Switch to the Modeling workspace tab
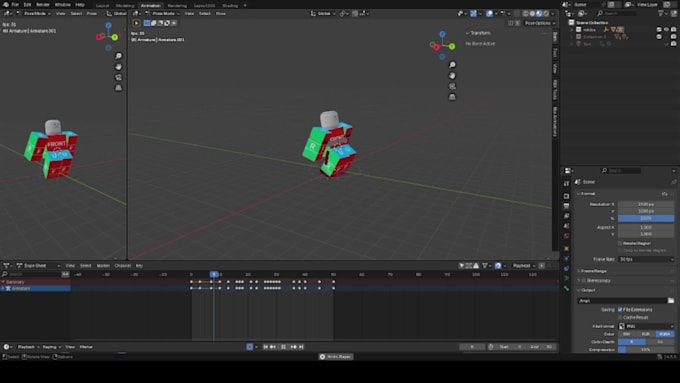680x383 pixels. [x=125, y=6]
